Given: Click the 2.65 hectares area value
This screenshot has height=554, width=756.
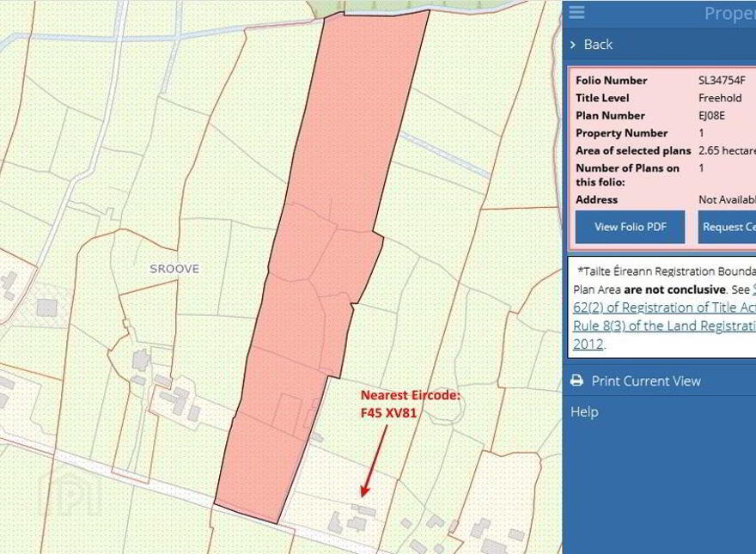Looking at the screenshot, I should [x=727, y=151].
